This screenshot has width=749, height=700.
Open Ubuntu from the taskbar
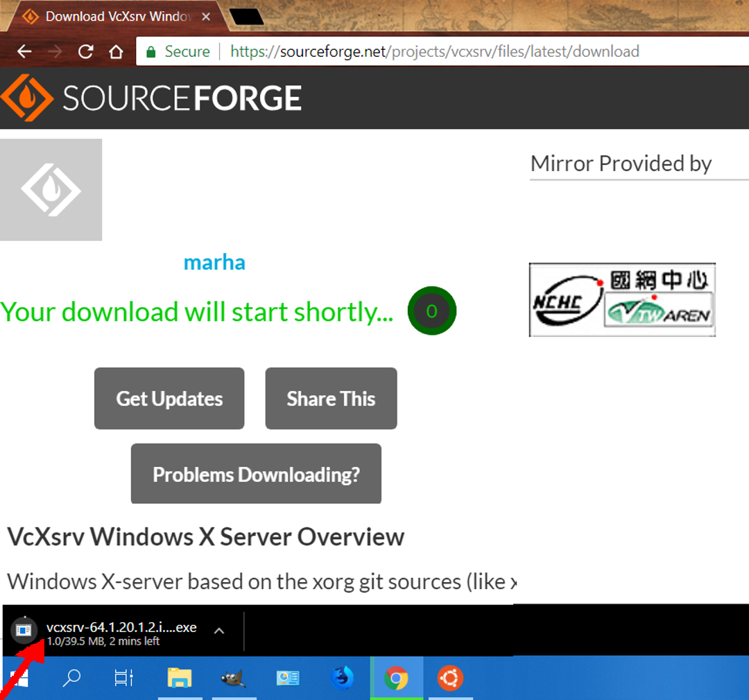pyautogui.click(x=450, y=678)
